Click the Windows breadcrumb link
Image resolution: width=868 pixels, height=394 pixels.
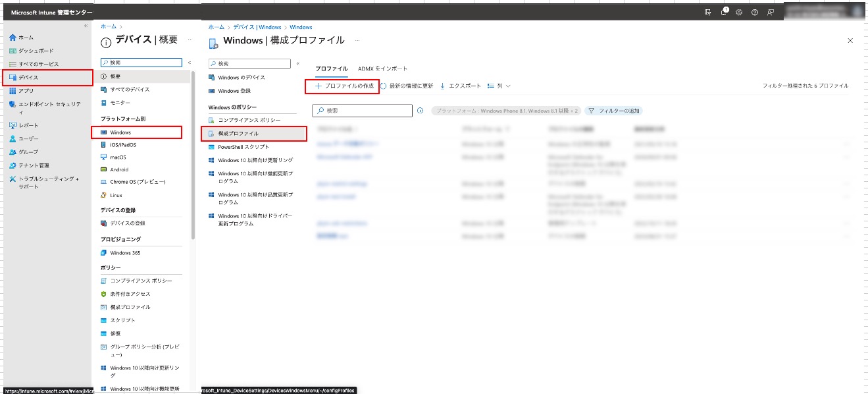coord(301,27)
